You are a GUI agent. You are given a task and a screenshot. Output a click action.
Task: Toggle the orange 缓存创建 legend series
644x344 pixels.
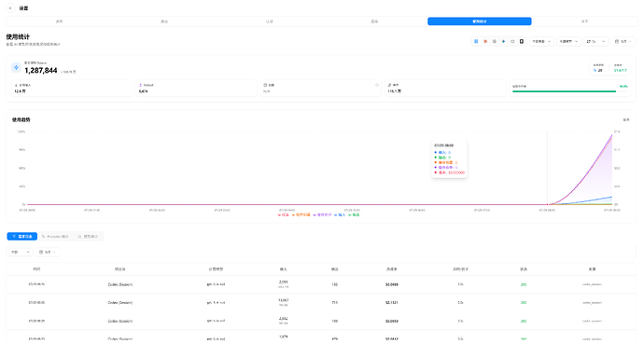(x=301, y=214)
